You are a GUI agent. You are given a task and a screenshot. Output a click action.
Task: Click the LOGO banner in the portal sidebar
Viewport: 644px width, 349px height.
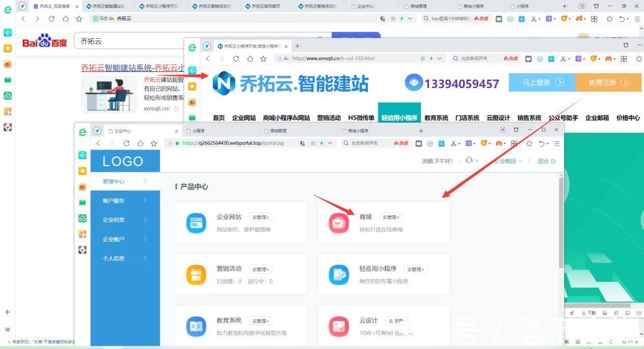click(x=125, y=161)
